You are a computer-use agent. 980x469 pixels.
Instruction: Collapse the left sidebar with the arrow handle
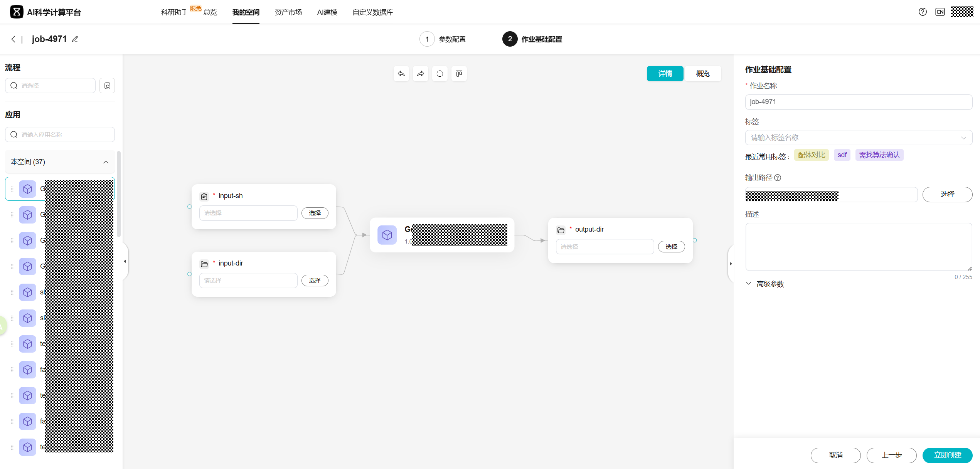[x=125, y=261]
